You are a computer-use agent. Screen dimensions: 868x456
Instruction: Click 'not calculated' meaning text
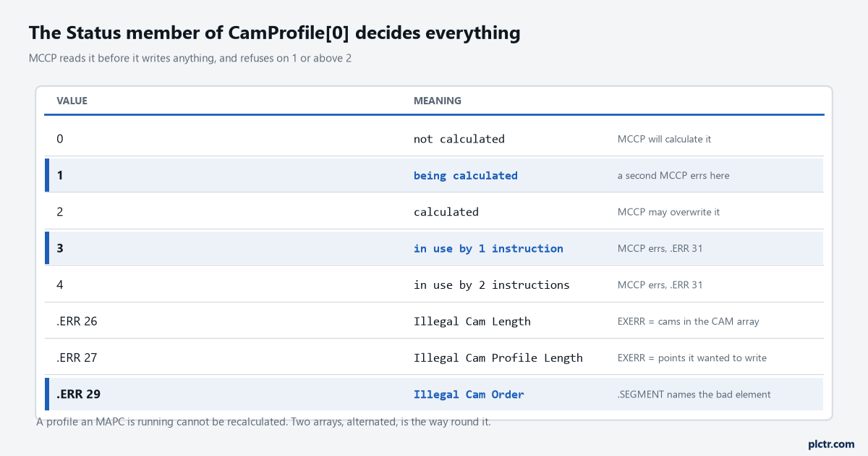pyautogui.click(x=459, y=138)
